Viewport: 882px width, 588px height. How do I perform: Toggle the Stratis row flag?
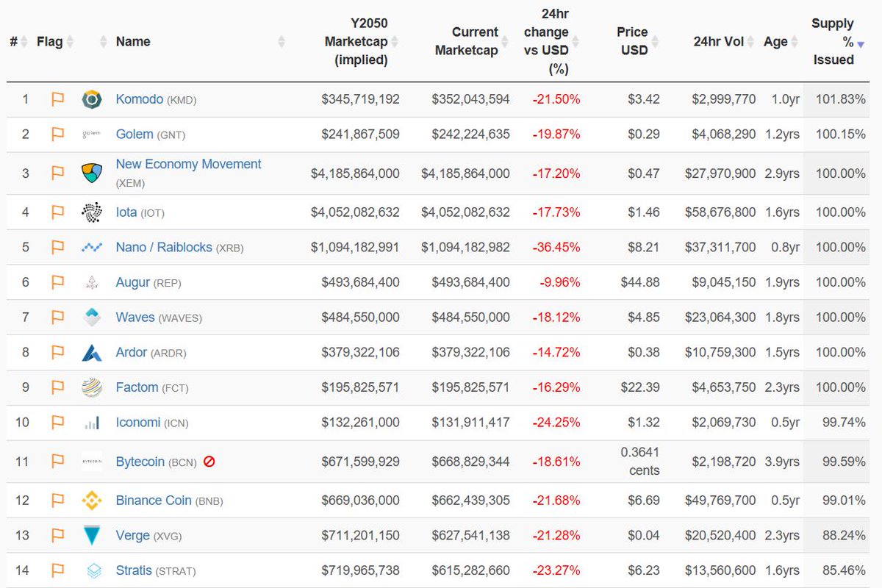[x=57, y=571]
